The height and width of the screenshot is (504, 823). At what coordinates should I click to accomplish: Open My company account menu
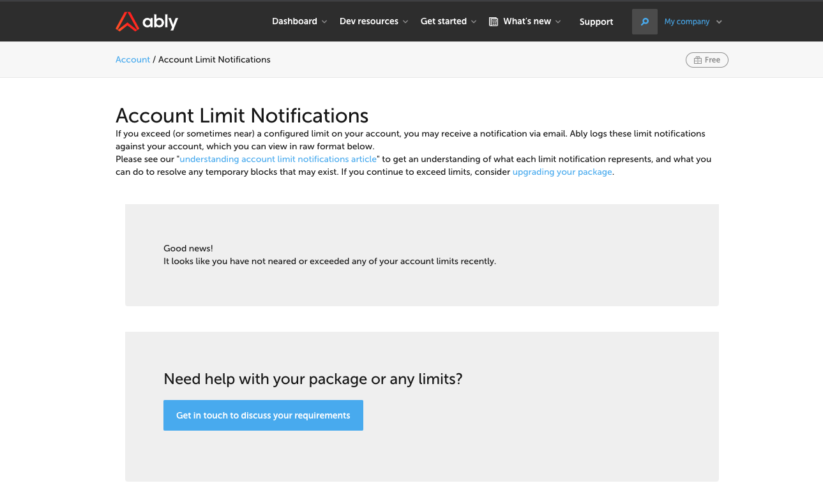pos(687,22)
